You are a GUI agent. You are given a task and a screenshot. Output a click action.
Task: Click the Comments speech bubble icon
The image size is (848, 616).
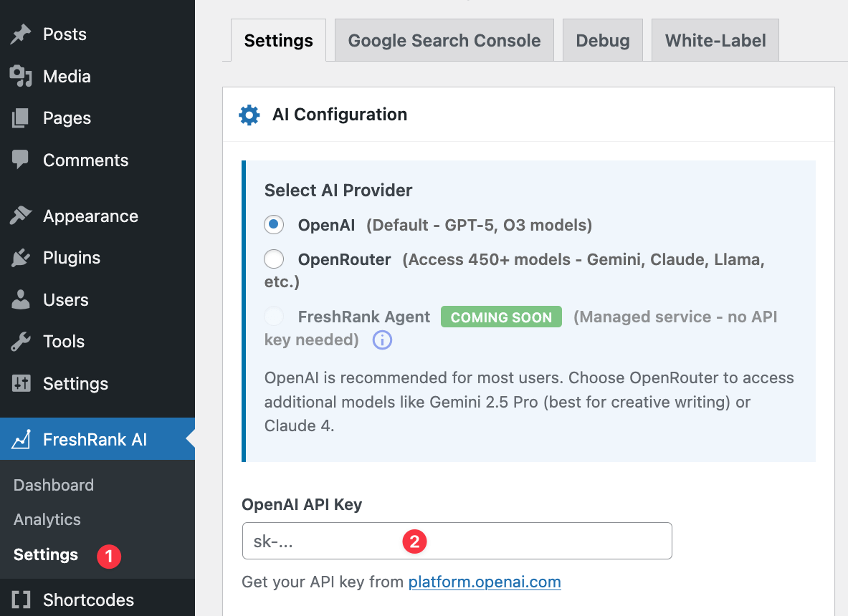[21, 160]
